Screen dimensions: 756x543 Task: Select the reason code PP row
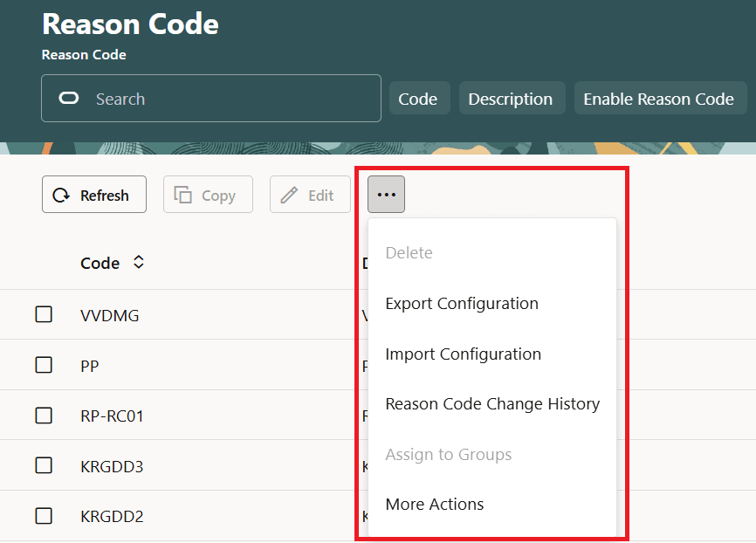pyautogui.click(x=89, y=365)
